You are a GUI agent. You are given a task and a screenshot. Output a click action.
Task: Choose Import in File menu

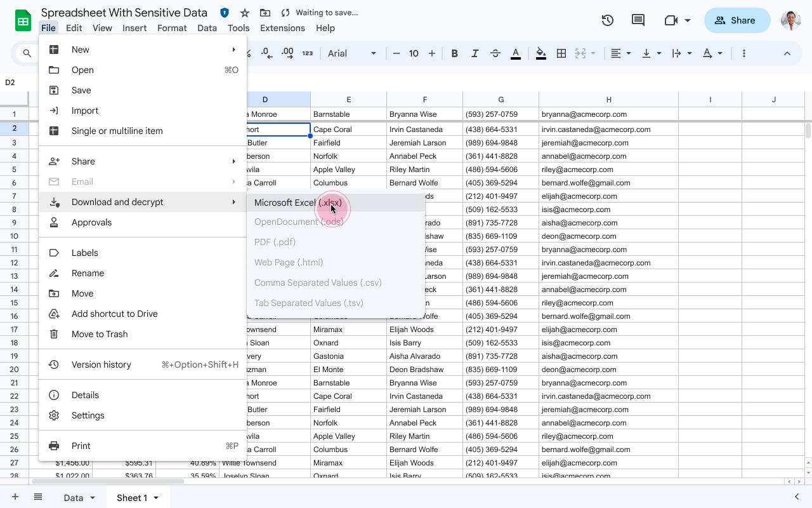[x=143, y=110]
